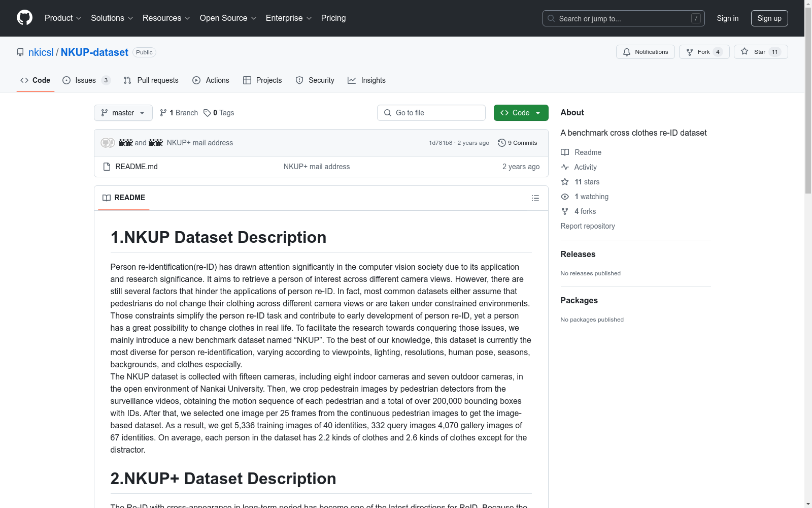Open the latest commit message NKUP+ mail address

pyautogui.click(x=200, y=143)
